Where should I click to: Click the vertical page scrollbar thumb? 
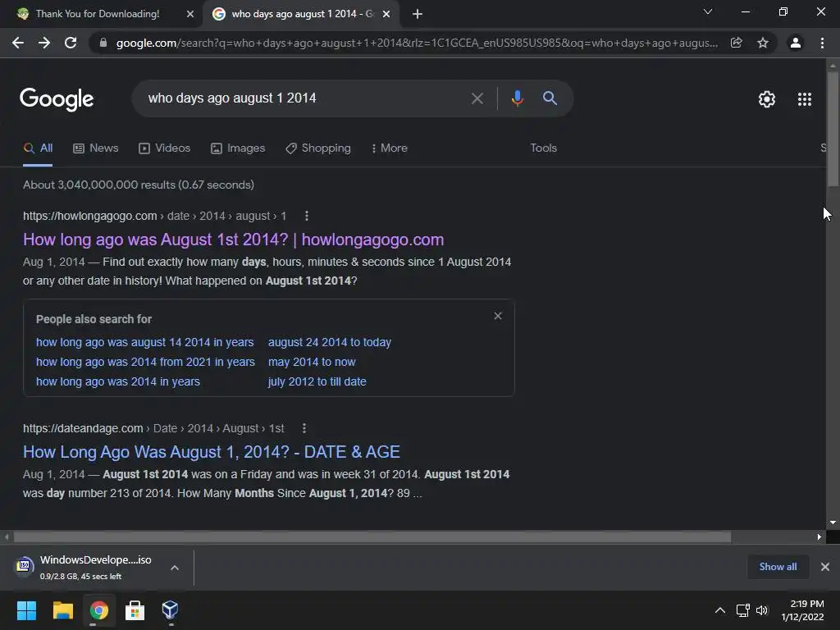point(833,129)
